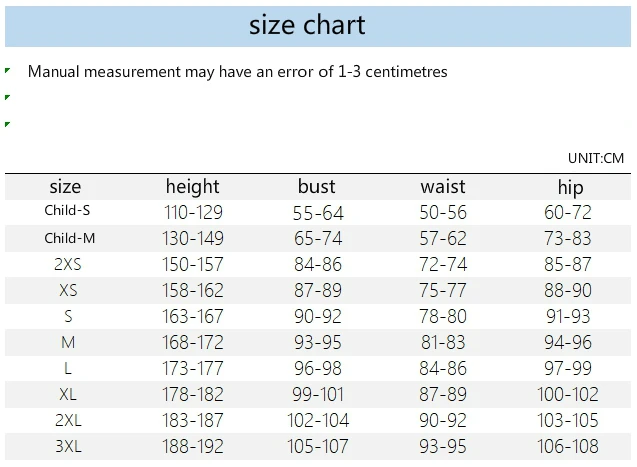Click the 'height' column header
Viewport: 637px width, 467px height.
coord(193,187)
